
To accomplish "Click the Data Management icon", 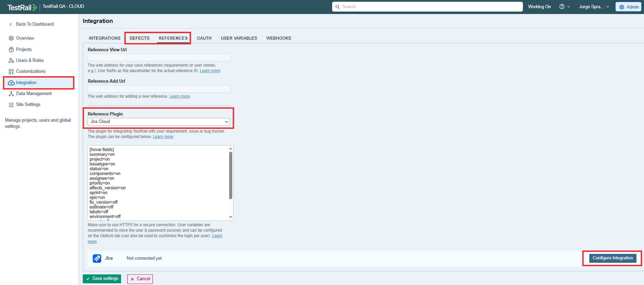I will pyautogui.click(x=11, y=94).
